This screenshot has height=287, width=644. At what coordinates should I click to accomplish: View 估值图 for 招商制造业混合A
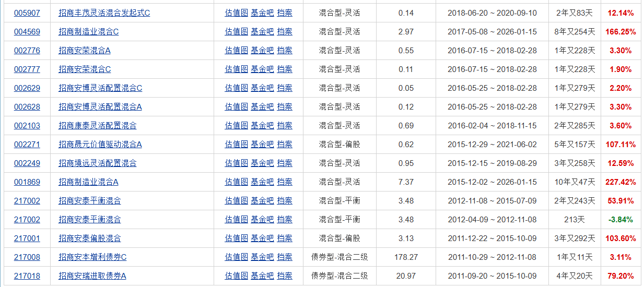(237, 182)
